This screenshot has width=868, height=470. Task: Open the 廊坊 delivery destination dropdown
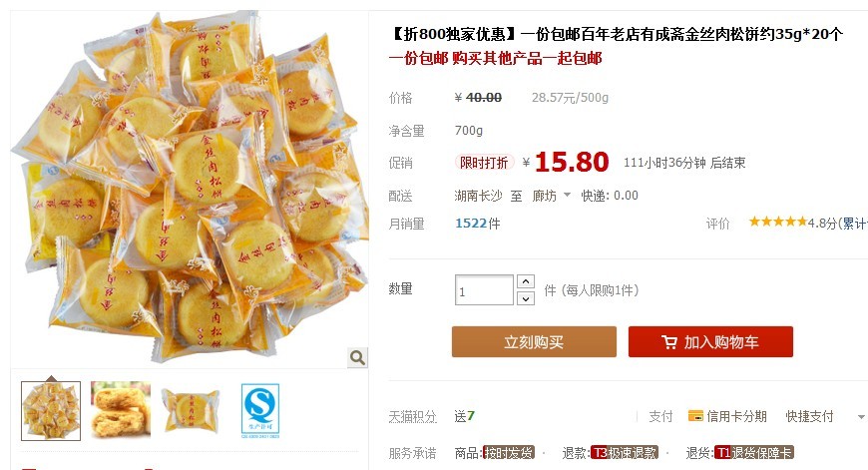(x=551, y=196)
